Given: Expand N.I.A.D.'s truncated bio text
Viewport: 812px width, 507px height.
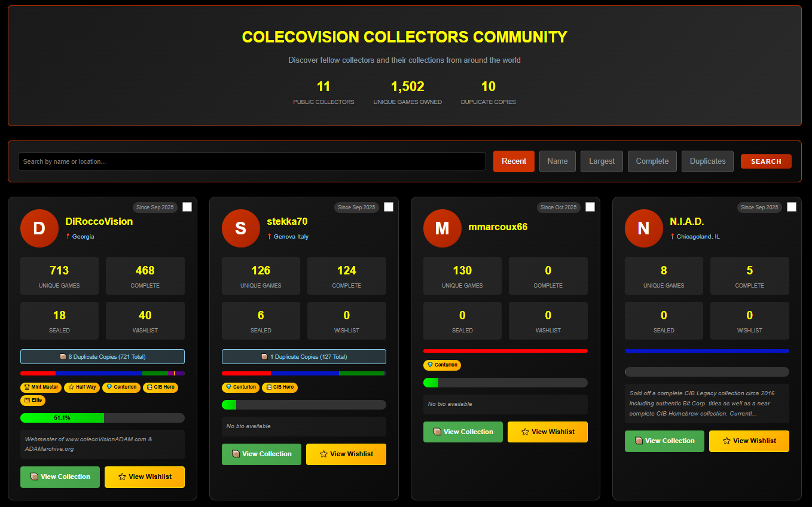Looking at the screenshot, I should click(x=707, y=404).
